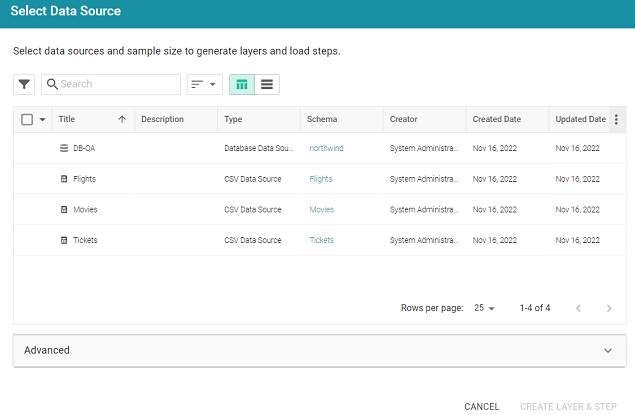Go to next page arrow
The image size is (635, 415).
(x=609, y=308)
